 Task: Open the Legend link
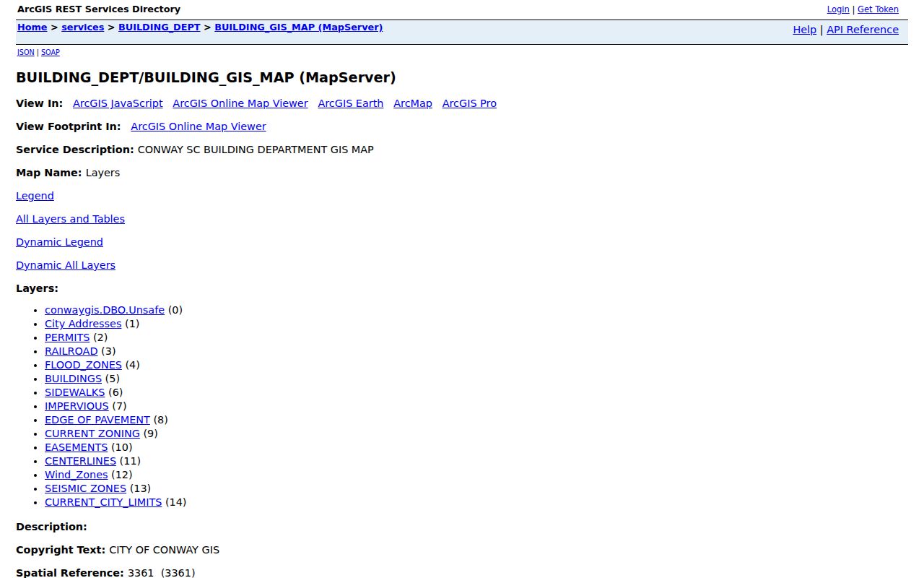point(35,196)
